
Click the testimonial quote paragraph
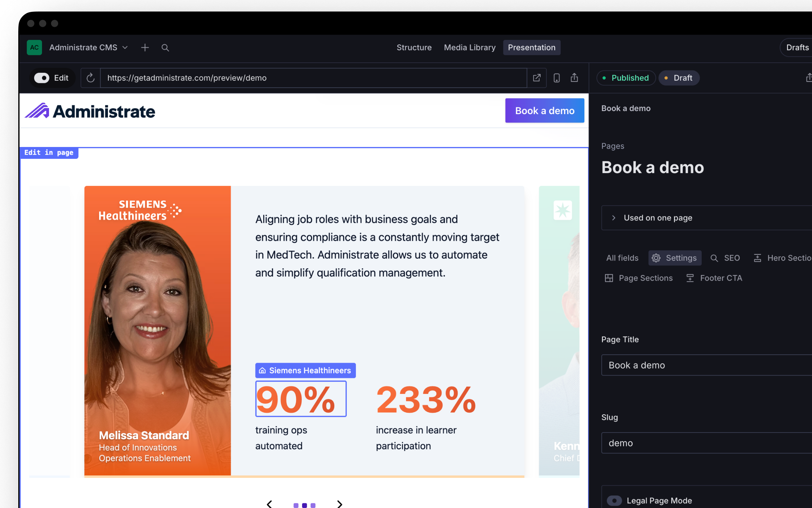pyautogui.click(x=377, y=246)
